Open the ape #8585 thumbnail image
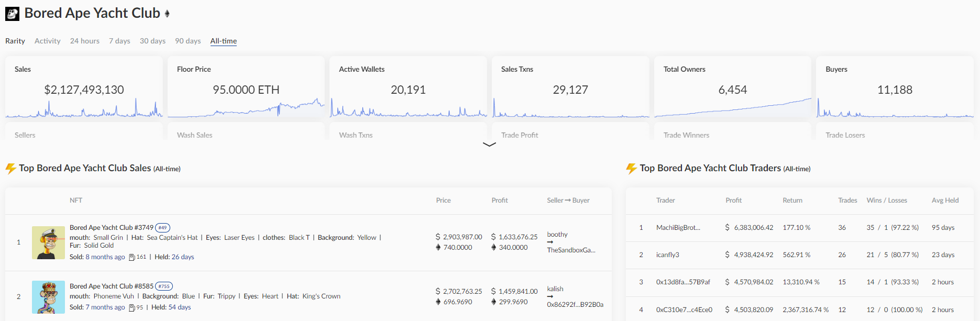980x321 pixels. pyautogui.click(x=48, y=297)
